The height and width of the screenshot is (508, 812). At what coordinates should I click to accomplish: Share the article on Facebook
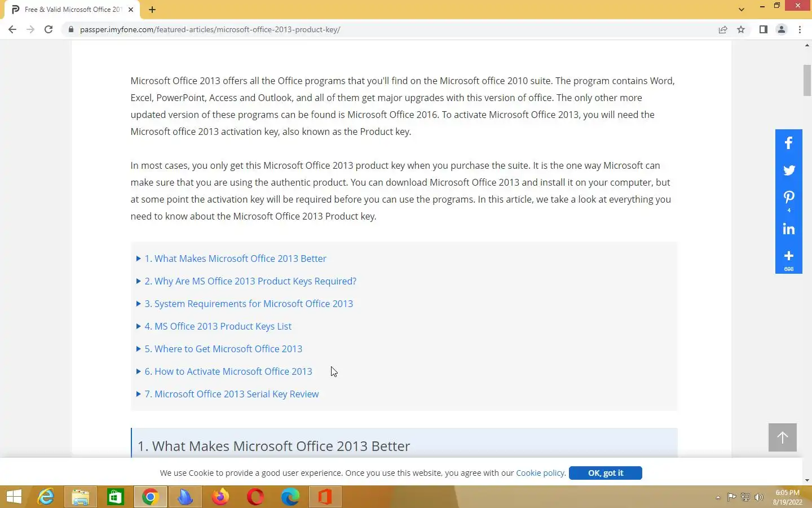coord(788,143)
